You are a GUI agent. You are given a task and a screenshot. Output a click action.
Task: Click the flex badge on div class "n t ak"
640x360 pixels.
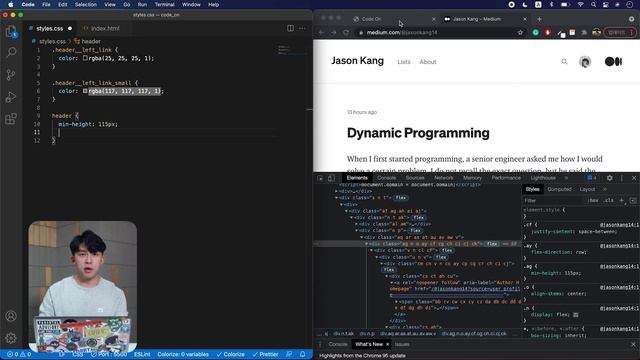[x=418, y=218]
